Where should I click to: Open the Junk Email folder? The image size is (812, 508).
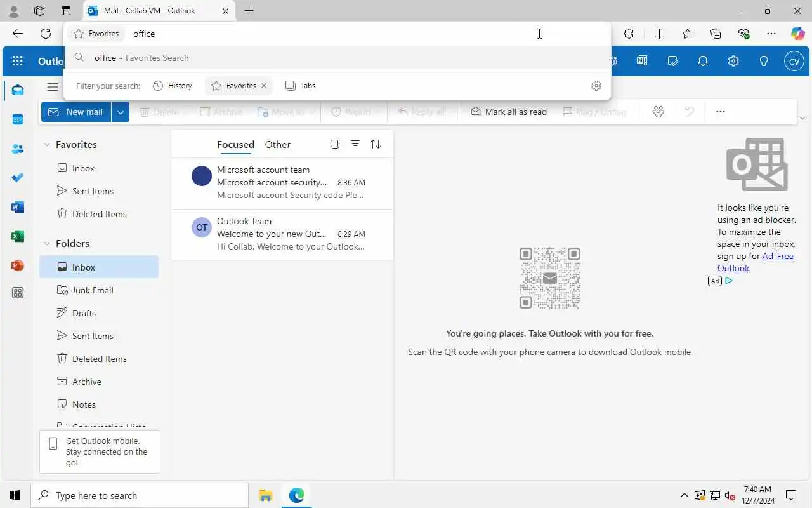pyautogui.click(x=99, y=290)
